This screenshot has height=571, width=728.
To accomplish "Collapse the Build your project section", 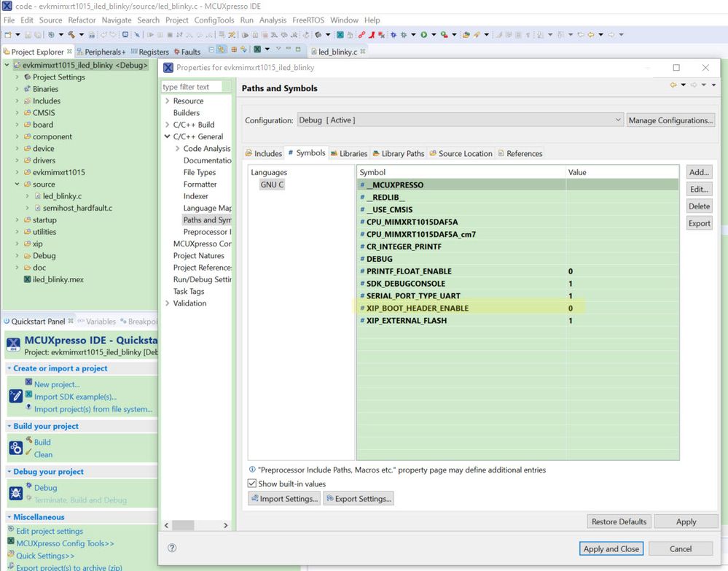I will point(9,426).
